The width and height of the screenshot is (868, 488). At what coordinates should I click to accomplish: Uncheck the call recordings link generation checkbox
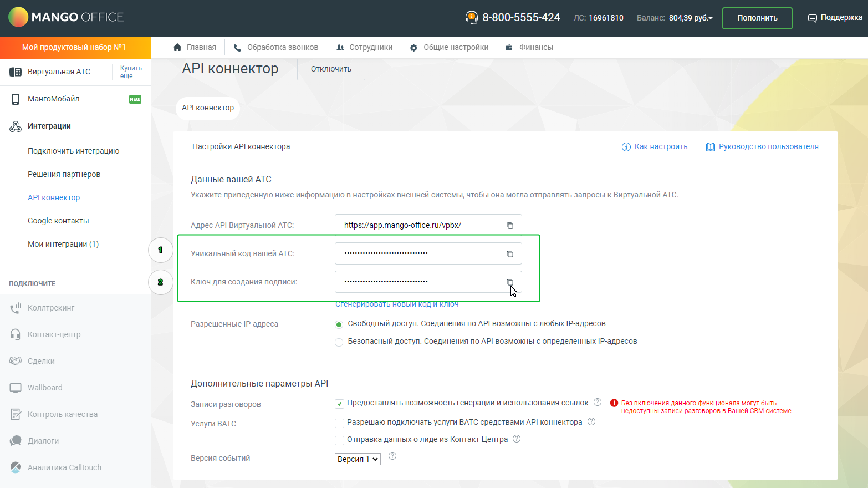coord(340,404)
